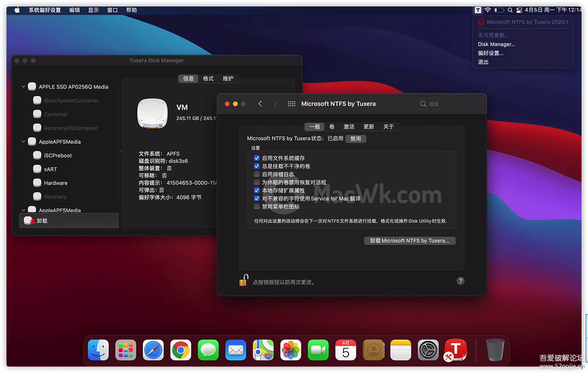Image resolution: width=588 pixels, height=373 pixels.
Task: Open the help question mark button
Action: [x=460, y=281]
